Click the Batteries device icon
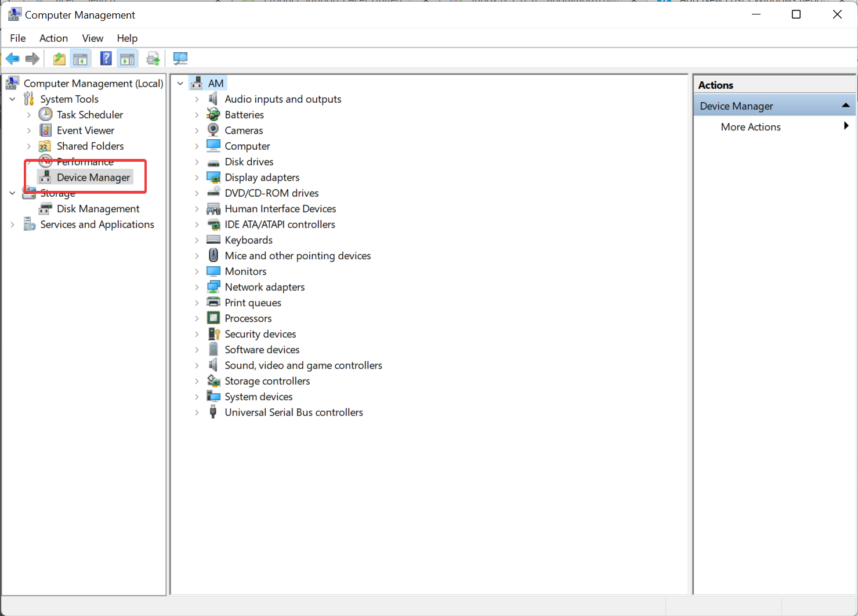858x616 pixels. click(x=213, y=115)
